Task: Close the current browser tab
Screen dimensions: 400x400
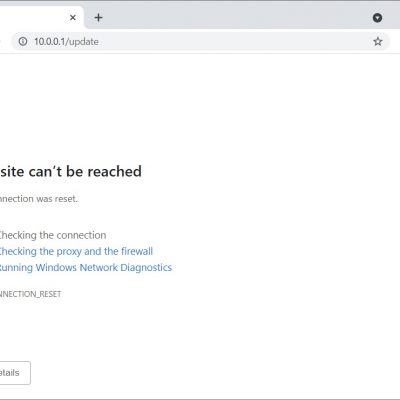Action: (73, 18)
